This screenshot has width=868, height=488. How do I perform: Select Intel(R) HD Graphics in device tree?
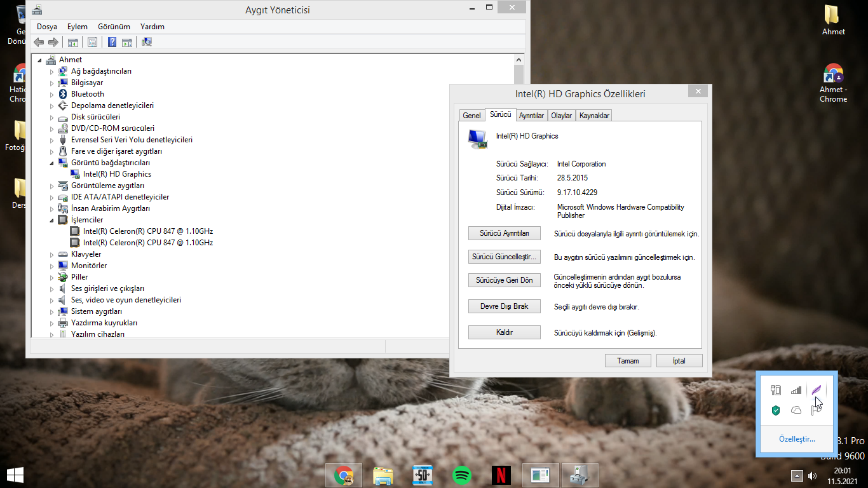(117, 174)
